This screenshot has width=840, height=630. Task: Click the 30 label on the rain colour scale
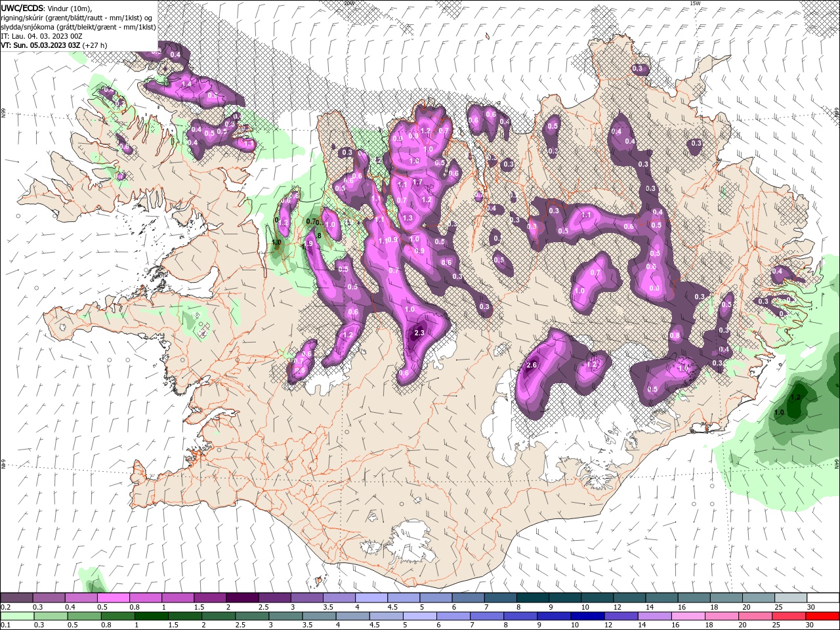[x=811, y=625]
